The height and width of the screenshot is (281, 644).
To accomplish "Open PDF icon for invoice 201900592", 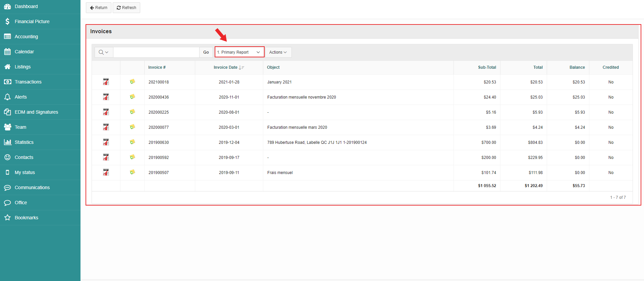I will (x=106, y=157).
